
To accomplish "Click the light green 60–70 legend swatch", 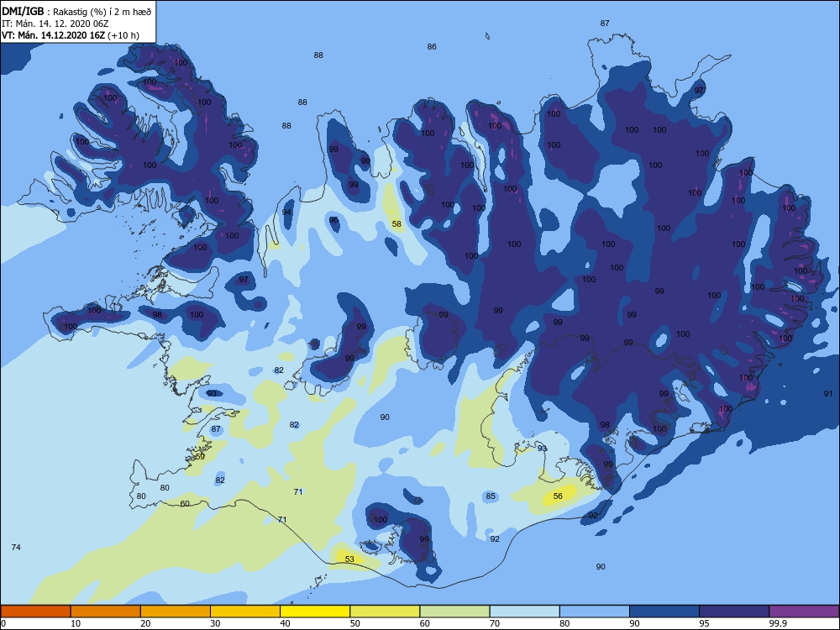I will click(454, 612).
